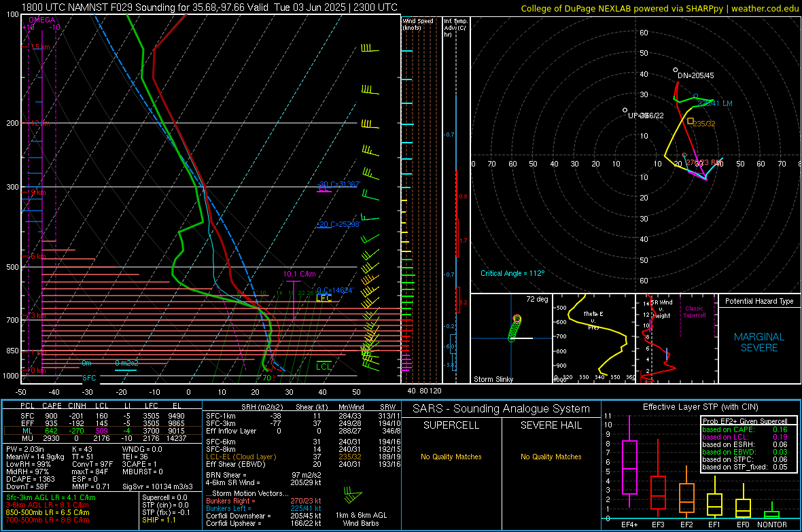This screenshot has width=802, height=532.
Task: Click the -30 C=31367' height label
Action: pyautogui.click(x=338, y=184)
